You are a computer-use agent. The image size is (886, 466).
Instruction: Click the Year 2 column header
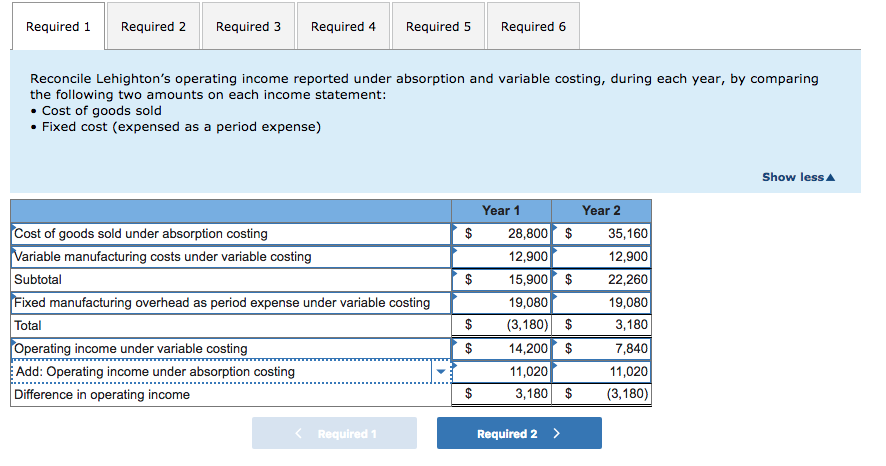tap(601, 211)
